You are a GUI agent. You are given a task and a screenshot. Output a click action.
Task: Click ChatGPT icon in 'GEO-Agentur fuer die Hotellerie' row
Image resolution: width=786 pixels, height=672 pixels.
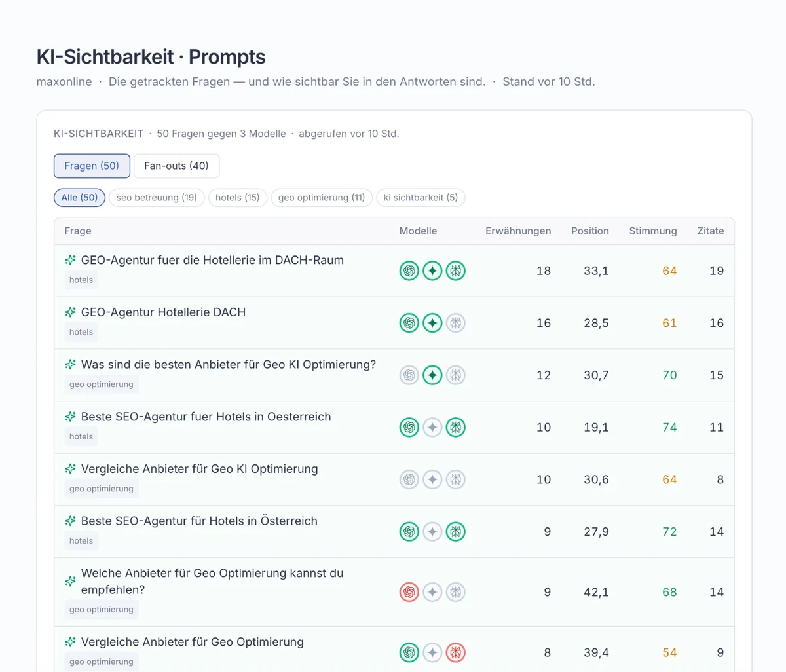(x=409, y=271)
